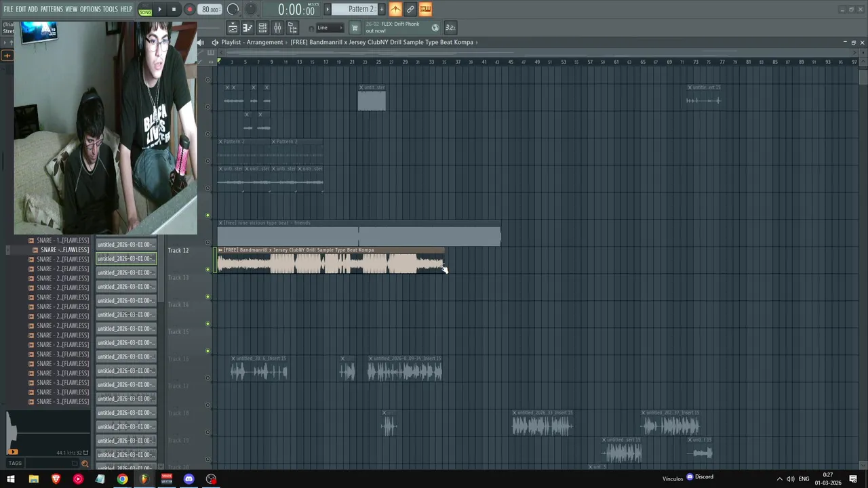Viewport: 868px width, 488px height.
Task: Open the OPTIONS menu
Action: click(x=90, y=9)
